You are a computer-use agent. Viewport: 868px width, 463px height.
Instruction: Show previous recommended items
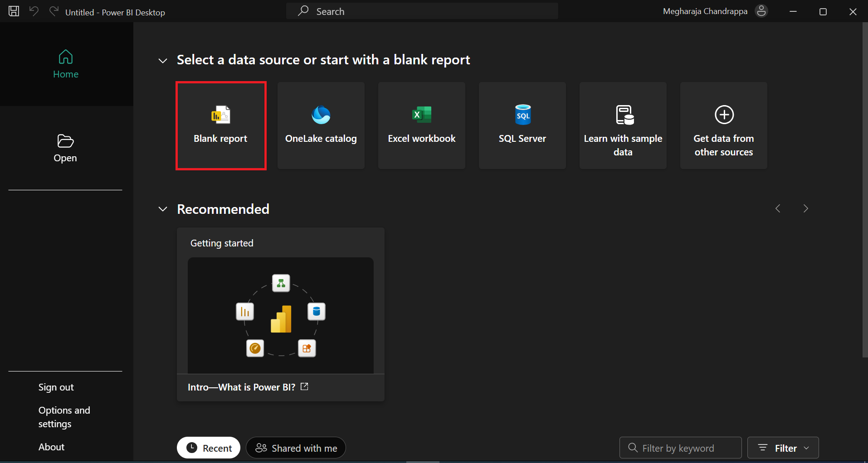(778, 208)
